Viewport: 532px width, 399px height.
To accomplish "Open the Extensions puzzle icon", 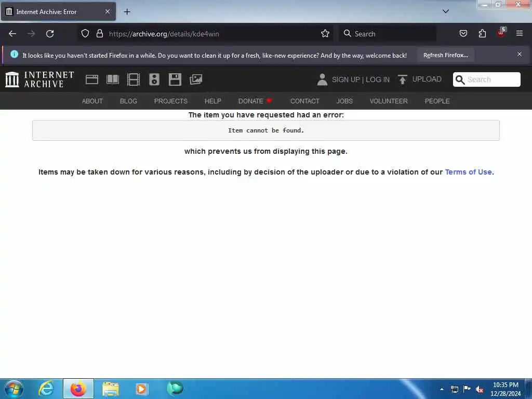I will pyautogui.click(x=482, y=33).
